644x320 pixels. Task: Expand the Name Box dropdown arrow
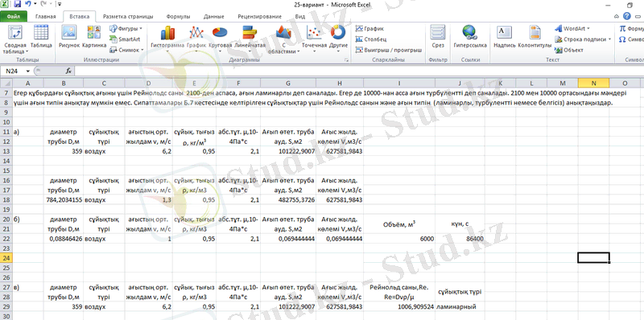click(x=28, y=71)
